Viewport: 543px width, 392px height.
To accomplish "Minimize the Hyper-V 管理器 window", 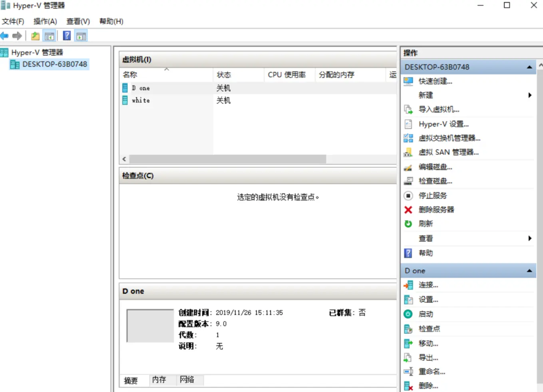I will pyautogui.click(x=480, y=6).
